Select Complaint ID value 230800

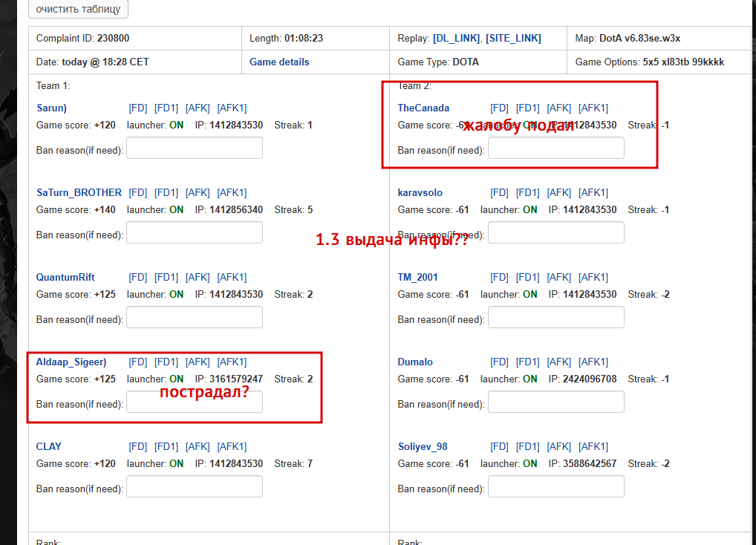114,38
